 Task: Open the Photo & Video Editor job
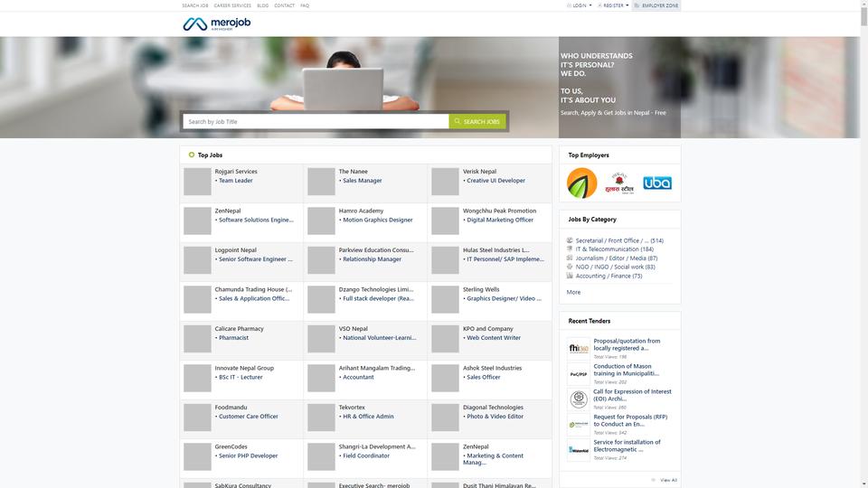tap(495, 416)
